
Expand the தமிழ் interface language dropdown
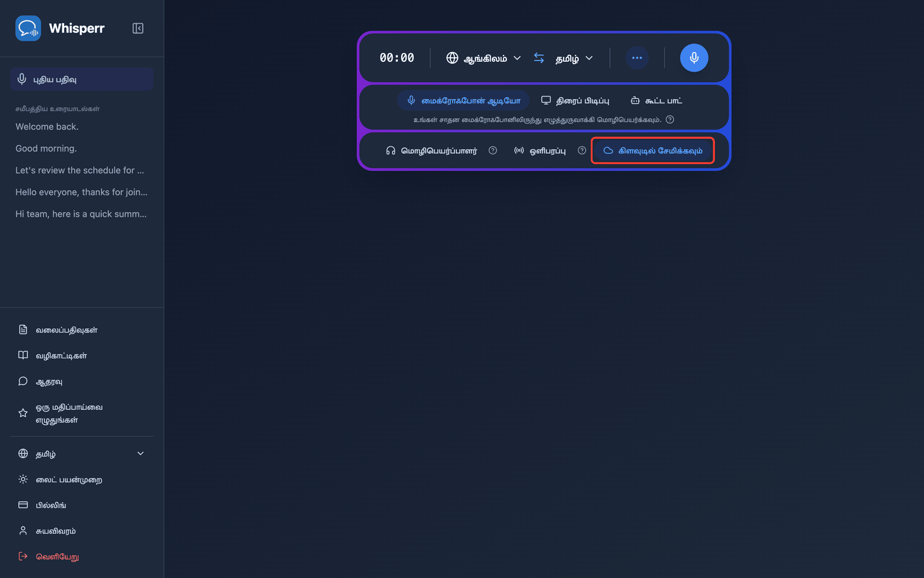point(81,454)
